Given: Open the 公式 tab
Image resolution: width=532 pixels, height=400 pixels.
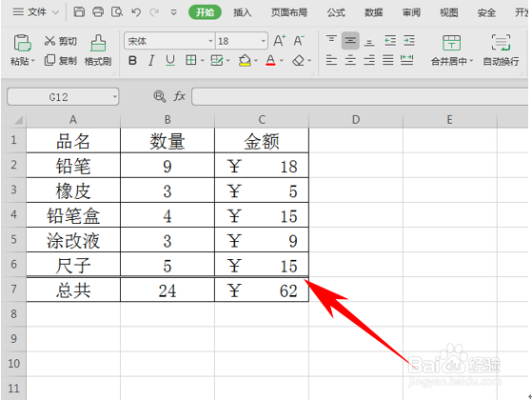Looking at the screenshot, I should tap(336, 12).
